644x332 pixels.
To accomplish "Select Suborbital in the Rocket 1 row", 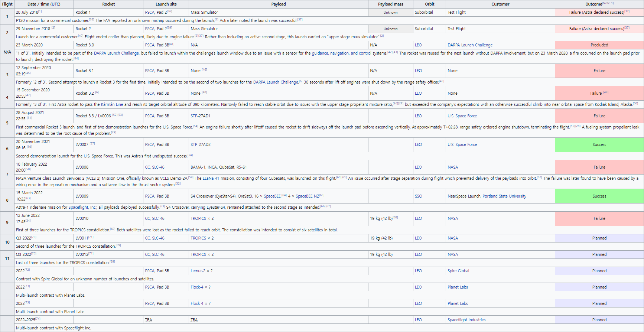I will (424, 12).
